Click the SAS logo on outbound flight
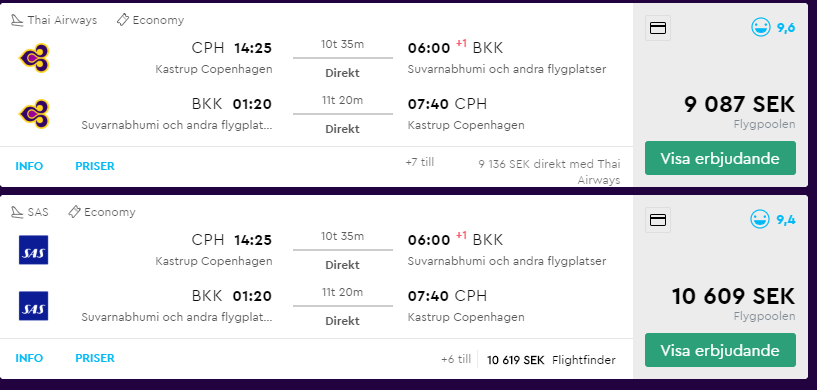Viewport: 817px width, 390px height. (33, 250)
